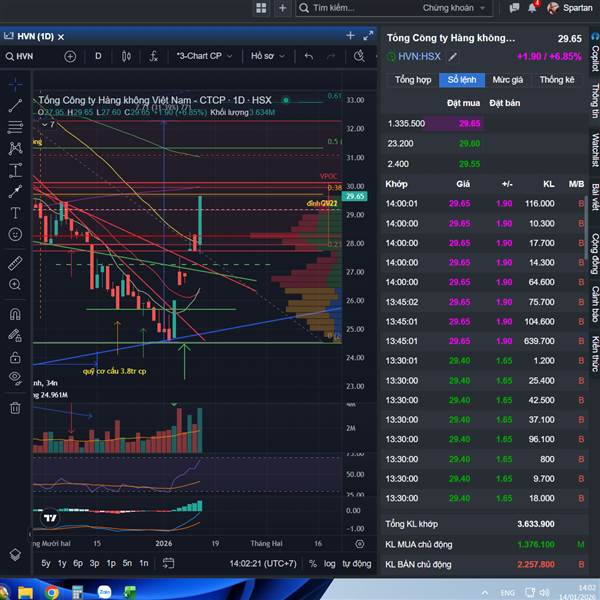Toggle tự động auto scale
Viewport: 600px width, 600px height.
(356, 564)
